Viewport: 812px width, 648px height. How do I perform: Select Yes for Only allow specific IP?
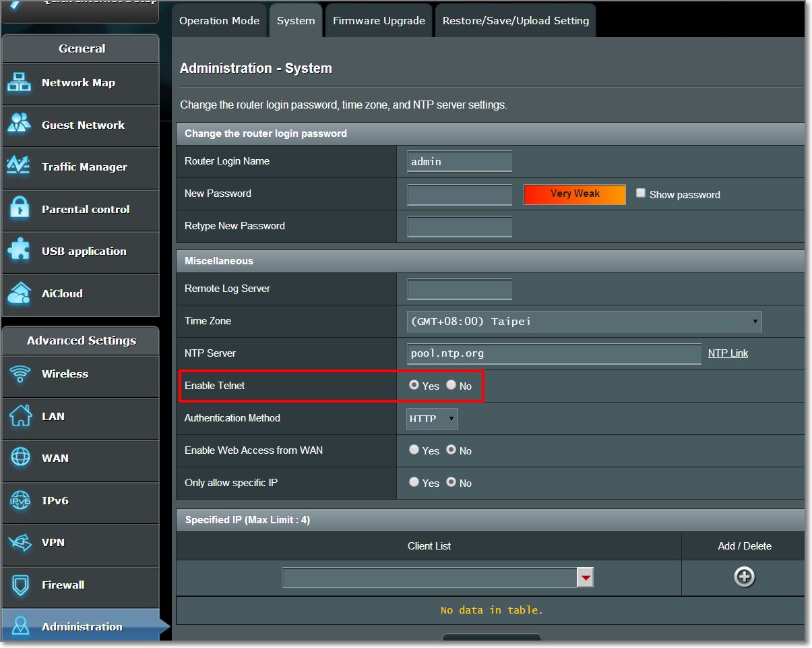click(x=414, y=482)
